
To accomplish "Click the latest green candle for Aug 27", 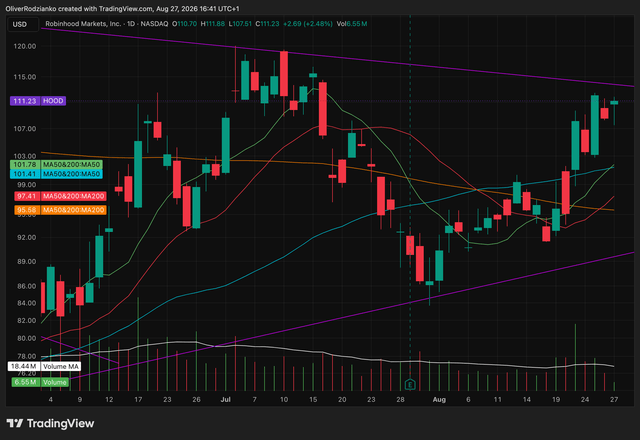I will [x=614, y=103].
